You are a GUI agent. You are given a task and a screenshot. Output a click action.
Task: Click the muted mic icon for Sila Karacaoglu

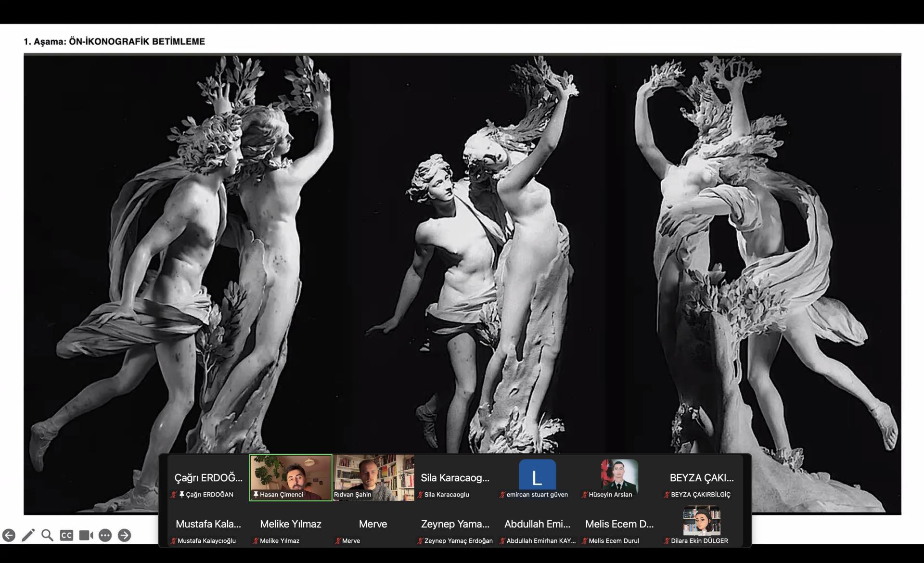(x=420, y=495)
